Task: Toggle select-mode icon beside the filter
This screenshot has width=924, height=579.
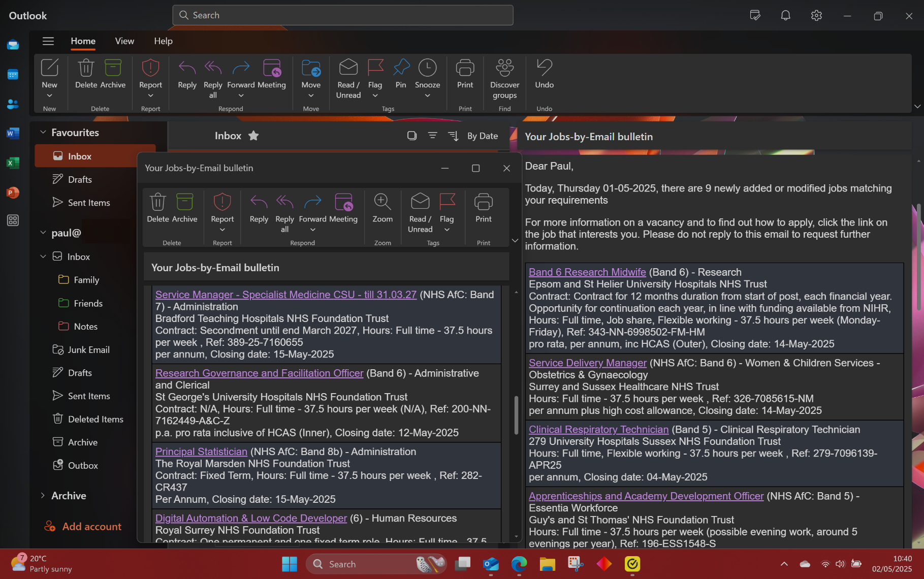Action: pyautogui.click(x=412, y=136)
